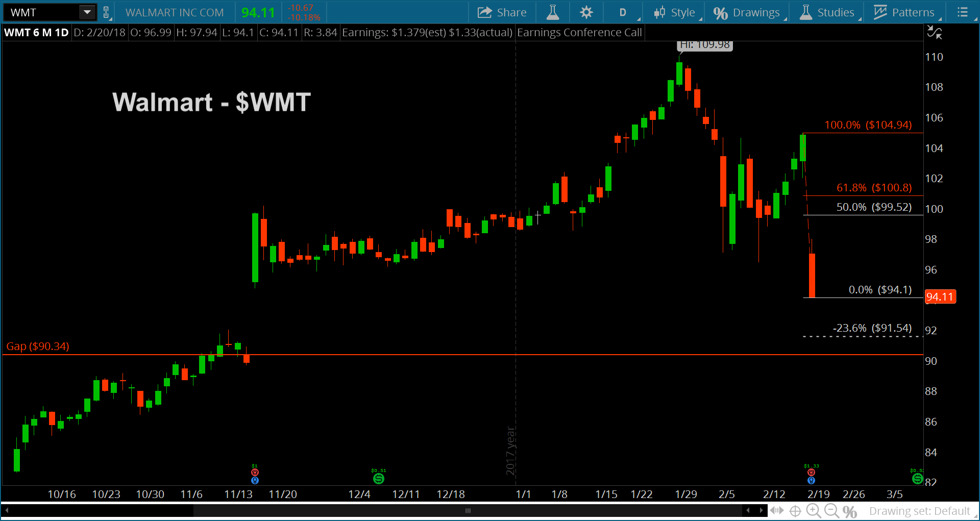Open the Edit Studies flask icon
This screenshot has height=521, width=980.
tap(553, 12)
